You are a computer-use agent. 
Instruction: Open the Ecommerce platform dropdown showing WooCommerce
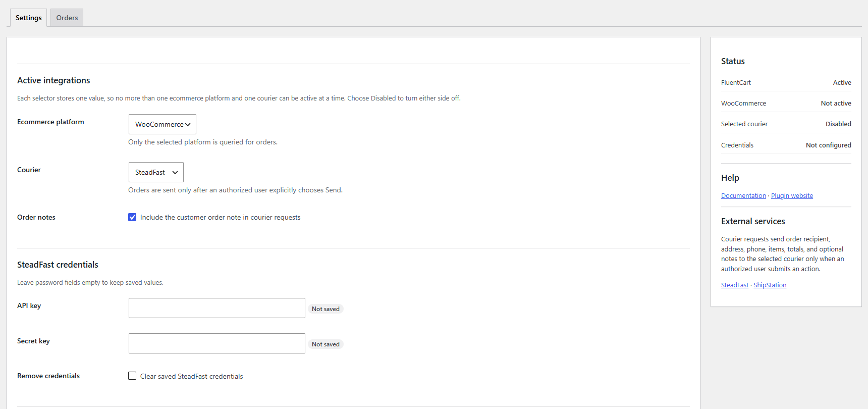click(x=162, y=124)
